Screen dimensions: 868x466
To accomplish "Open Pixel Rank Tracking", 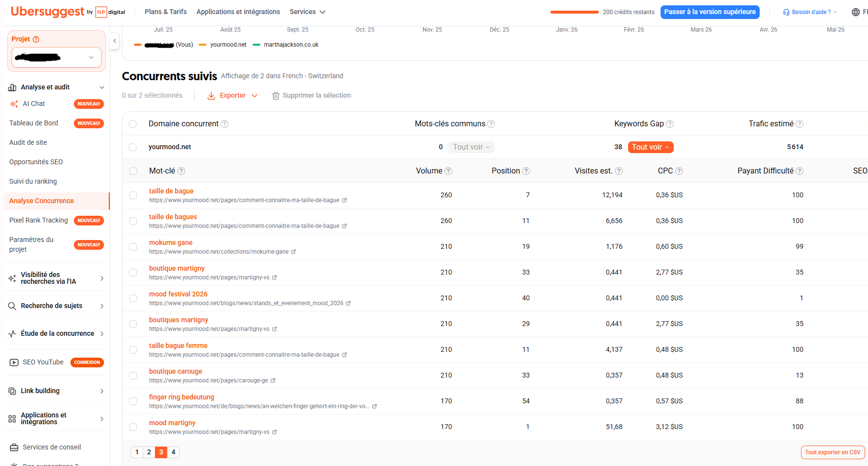I will point(38,221).
